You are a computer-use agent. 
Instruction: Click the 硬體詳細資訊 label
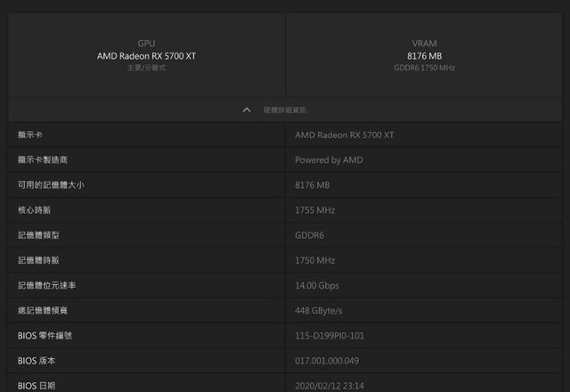(284, 110)
